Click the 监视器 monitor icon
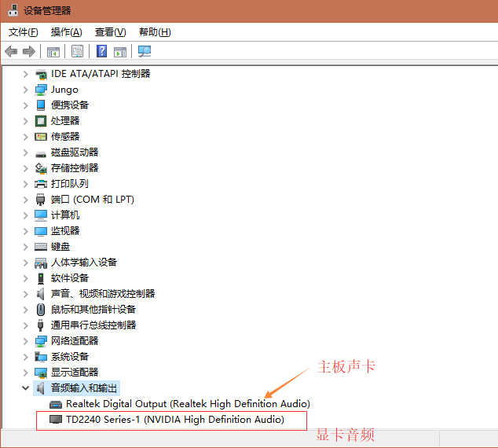 (x=41, y=231)
